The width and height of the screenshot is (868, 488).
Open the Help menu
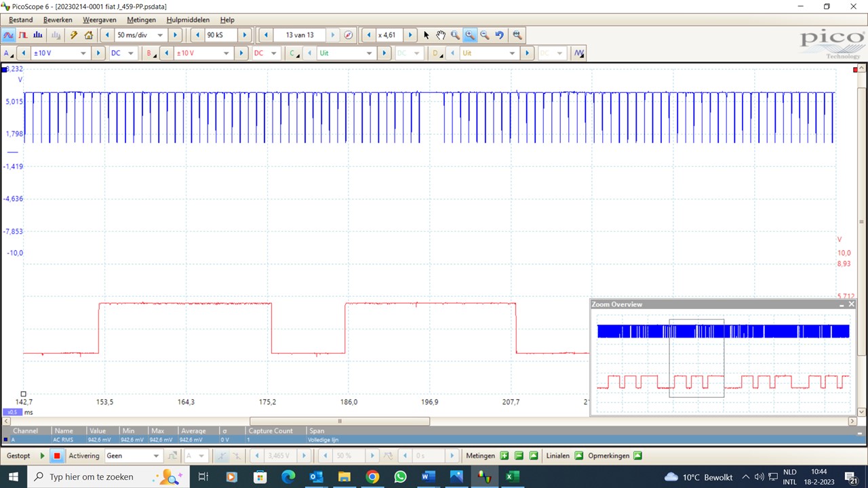click(x=227, y=20)
